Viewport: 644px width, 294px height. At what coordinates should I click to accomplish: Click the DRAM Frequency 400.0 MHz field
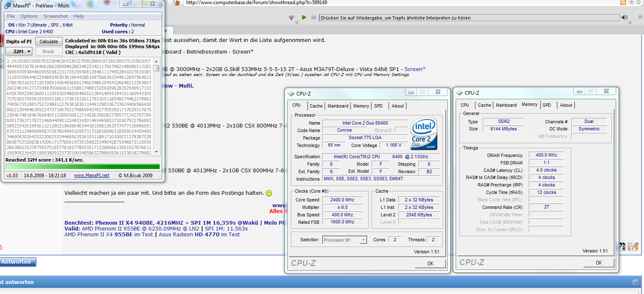[546, 155]
